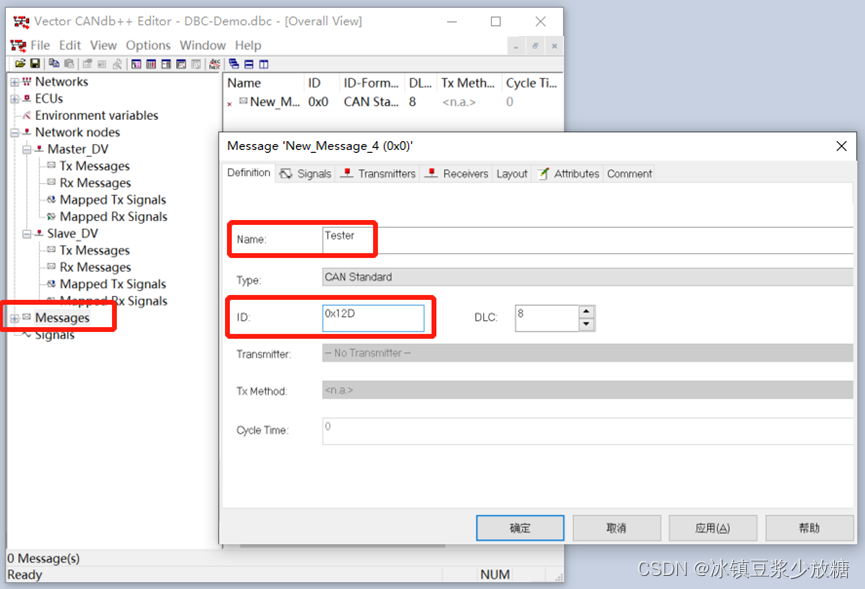Image resolution: width=865 pixels, height=589 pixels.
Task: Open the Edit menu
Action: pyautogui.click(x=70, y=45)
